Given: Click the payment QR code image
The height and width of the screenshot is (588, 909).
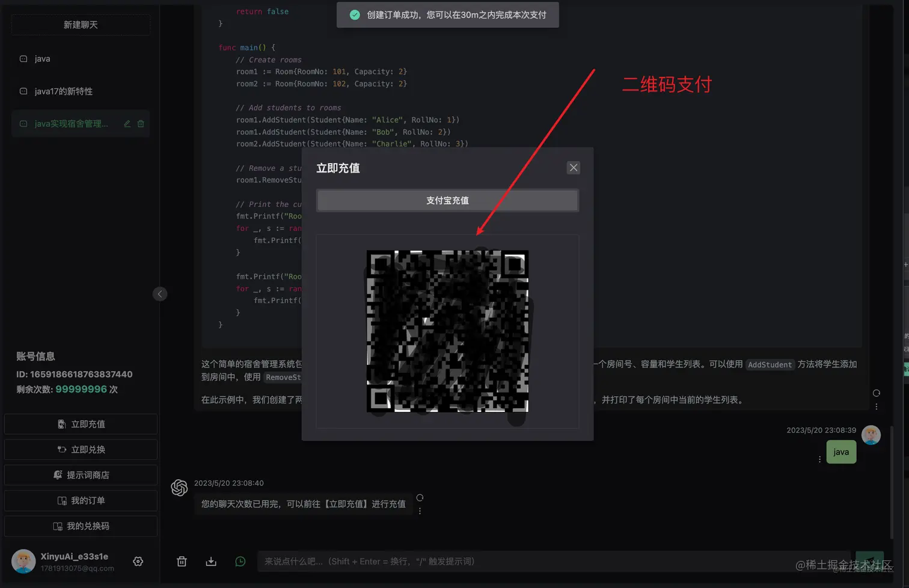Looking at the screenshot, I should [447, 331].
